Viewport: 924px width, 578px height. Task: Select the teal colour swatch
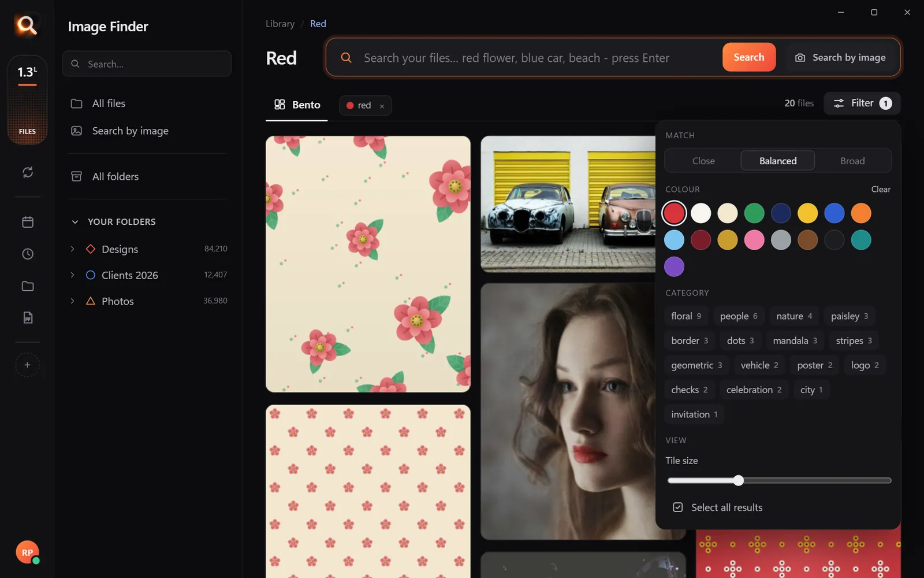click(861, 240)
